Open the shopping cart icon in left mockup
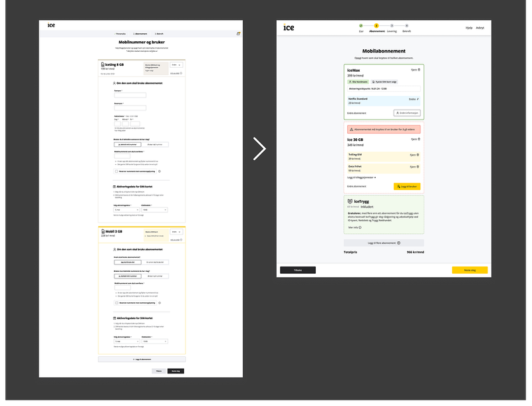 tap(238, 33)
